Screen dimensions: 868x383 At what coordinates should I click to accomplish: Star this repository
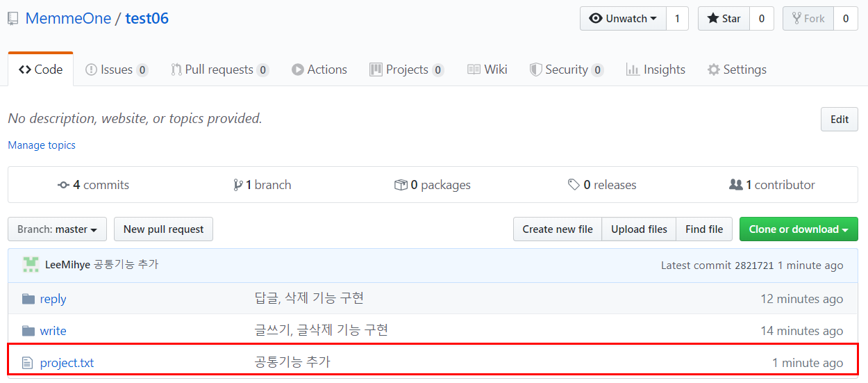click(x=724, y=19)
